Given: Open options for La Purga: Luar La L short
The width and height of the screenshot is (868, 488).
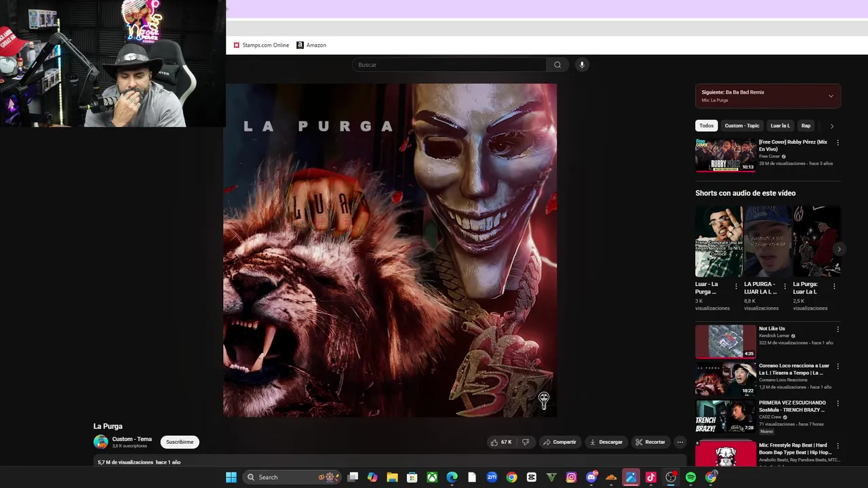Looking at the screenshot, I should click(834, 286).
